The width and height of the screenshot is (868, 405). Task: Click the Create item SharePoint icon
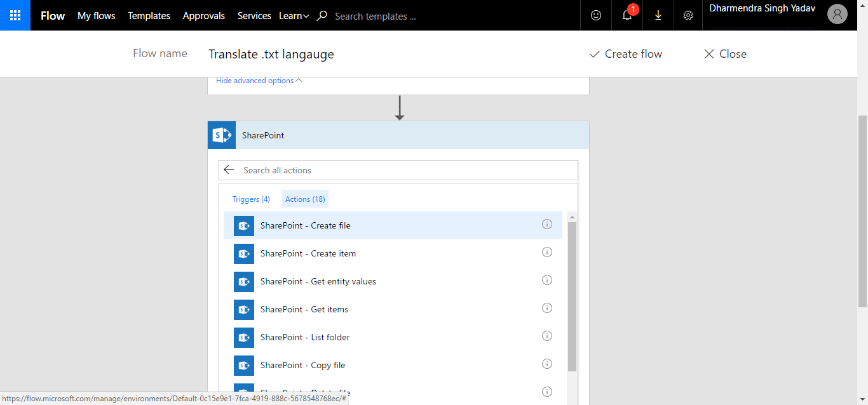pos(244,254)
